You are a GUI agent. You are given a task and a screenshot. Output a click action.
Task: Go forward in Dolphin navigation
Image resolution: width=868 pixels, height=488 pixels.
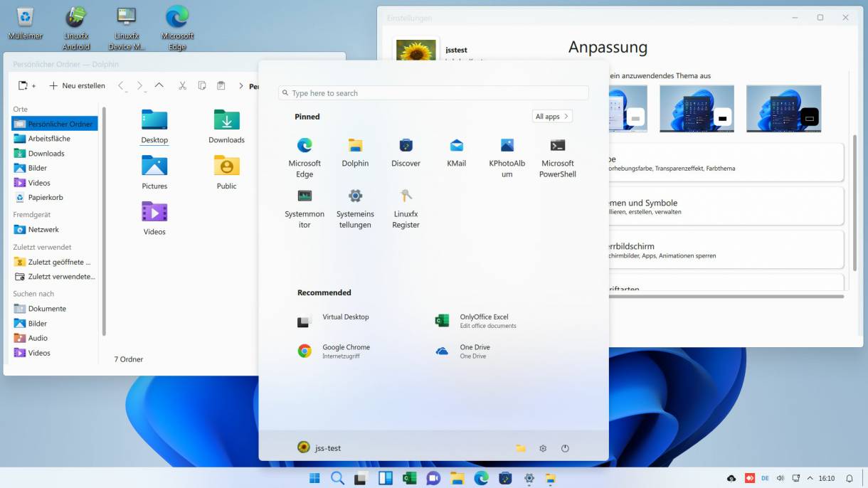139,85
